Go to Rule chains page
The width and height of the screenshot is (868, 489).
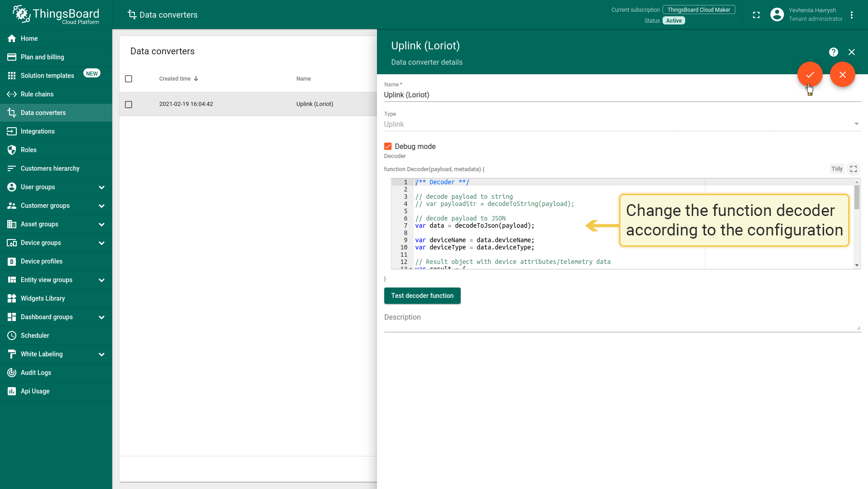point(37,94)
